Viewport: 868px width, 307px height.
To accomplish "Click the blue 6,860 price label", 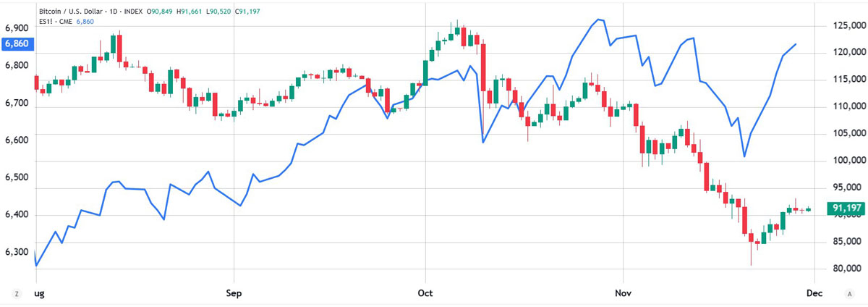I will coord(16,43).
